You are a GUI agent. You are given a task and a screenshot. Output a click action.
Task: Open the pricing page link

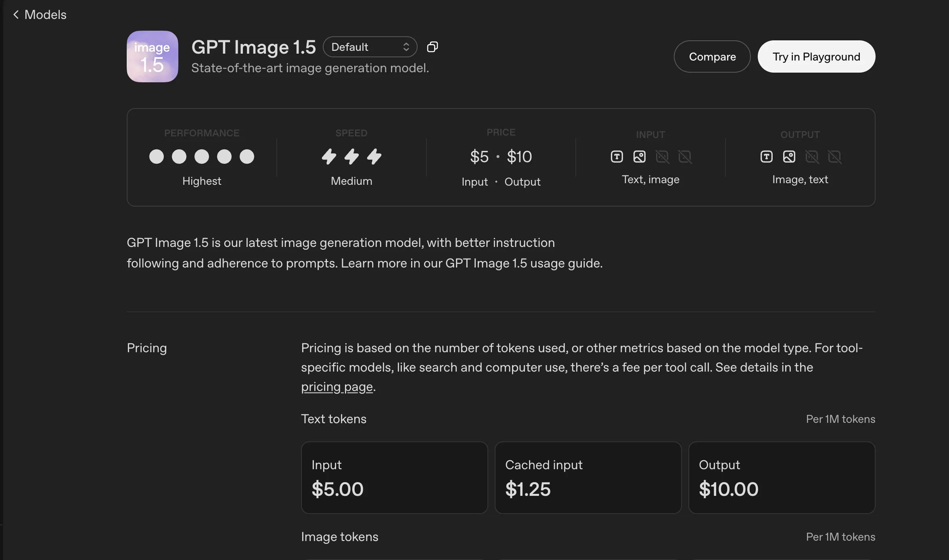click(x=337, y=387)
